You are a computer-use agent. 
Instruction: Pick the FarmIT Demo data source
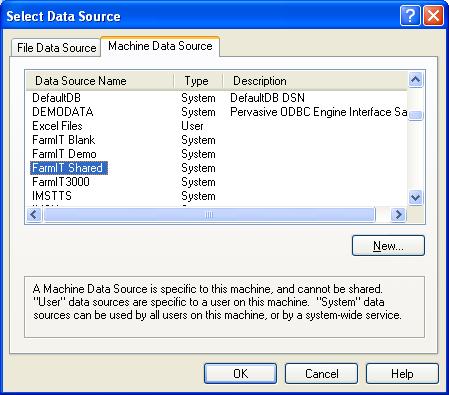pyautogui.click(x=64, y=154)
